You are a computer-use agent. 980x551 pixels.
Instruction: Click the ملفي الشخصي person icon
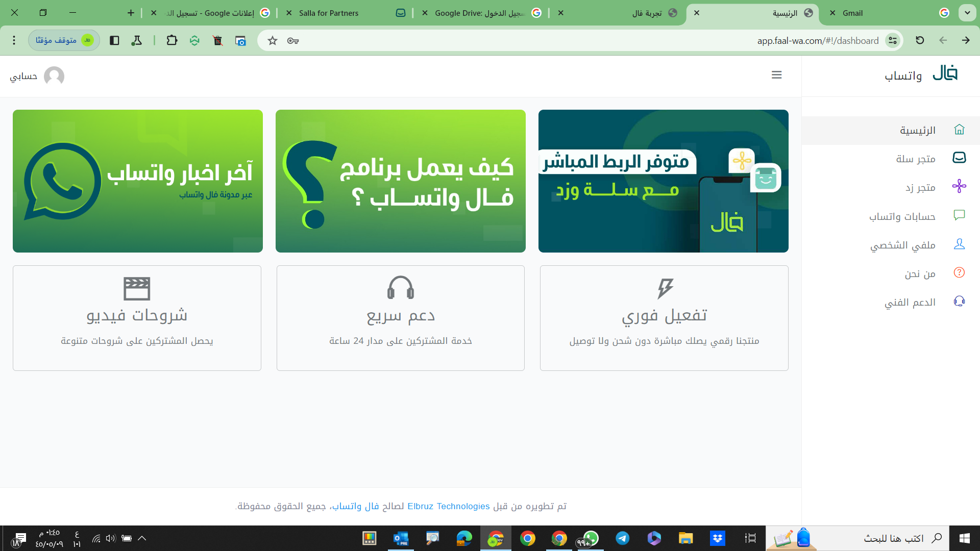pos(959,244)
